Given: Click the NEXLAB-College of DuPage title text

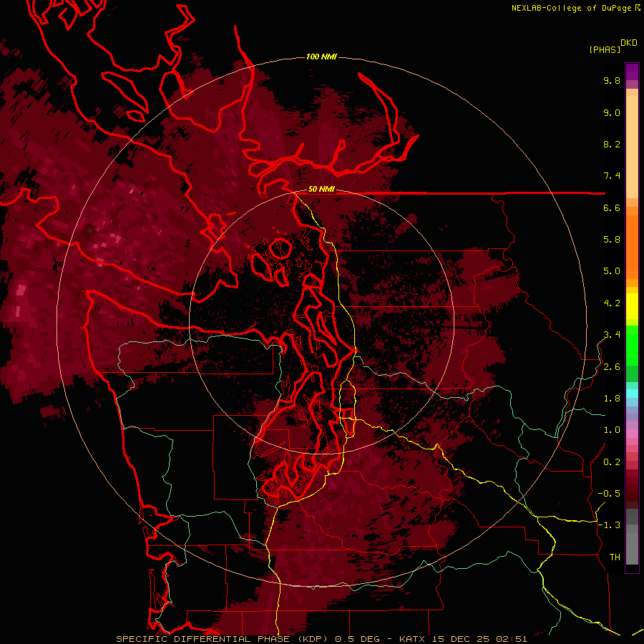Looking at the screenshot, I should click(x=571, y=8).
